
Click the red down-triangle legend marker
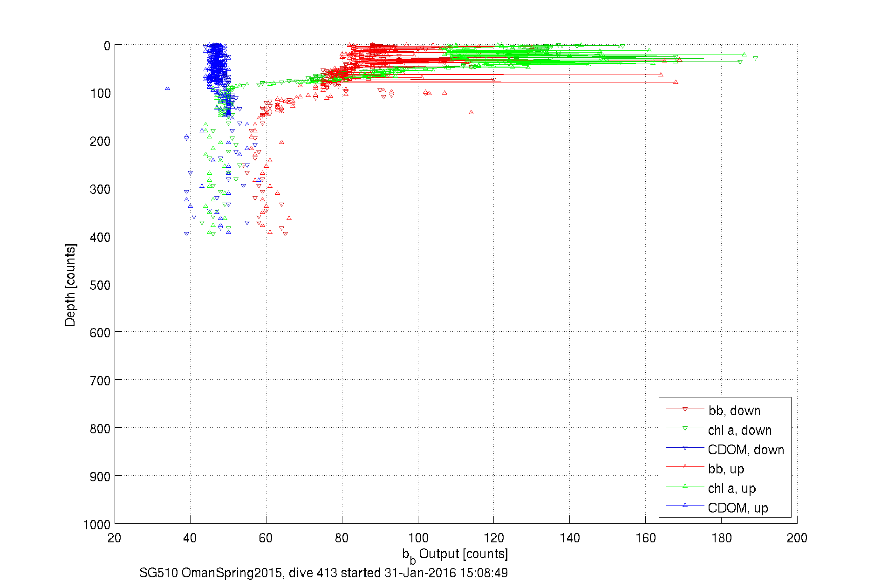[685, 409]
